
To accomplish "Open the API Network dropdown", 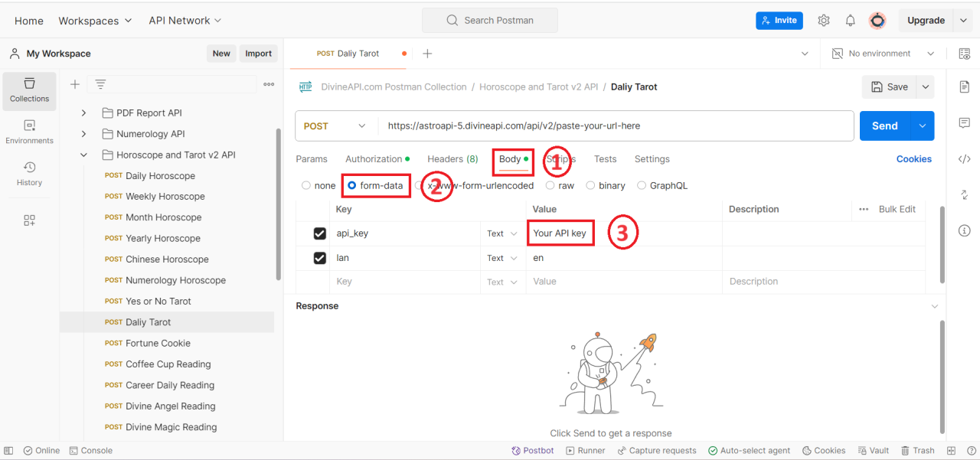I will tap(185, 21).
